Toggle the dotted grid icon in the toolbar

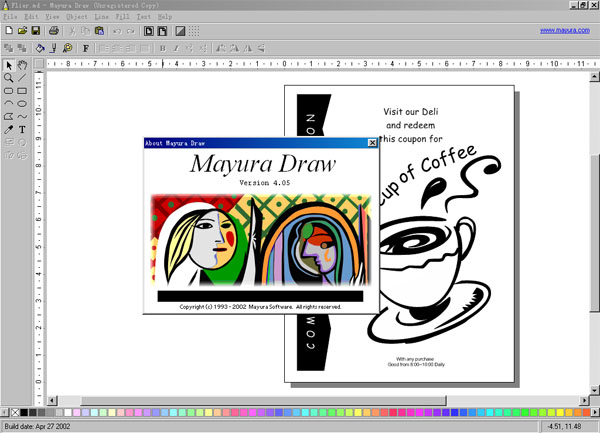tap(194, 31)
